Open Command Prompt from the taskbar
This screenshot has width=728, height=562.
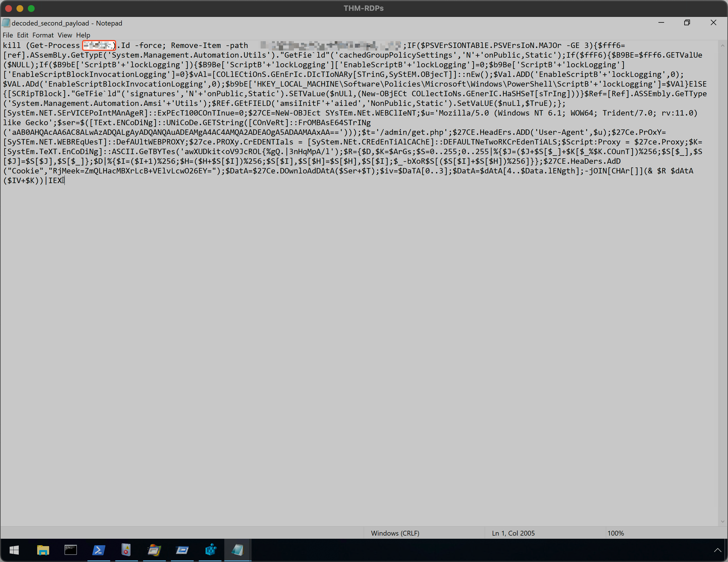click(71, 550)
